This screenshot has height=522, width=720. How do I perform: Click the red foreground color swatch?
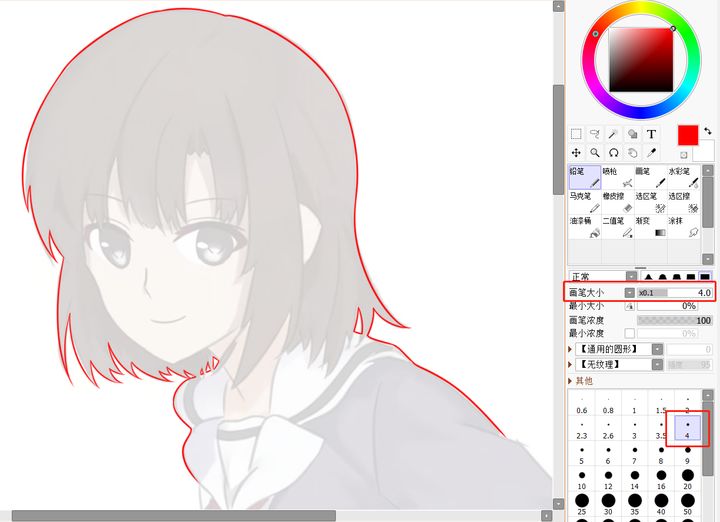[688, 135]
